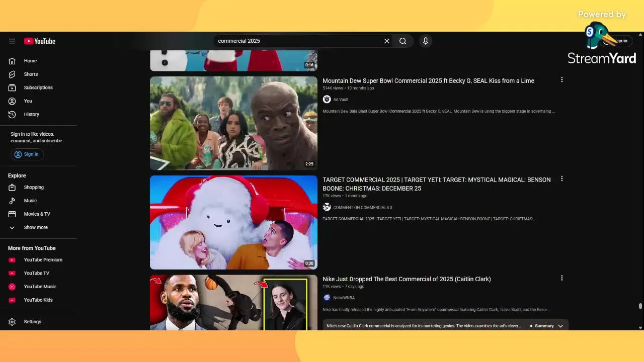Play the Nike Caitlin Clark thumbnail
Screen dimensions: 644x362
pyautogui.click(x=233, y=303)
